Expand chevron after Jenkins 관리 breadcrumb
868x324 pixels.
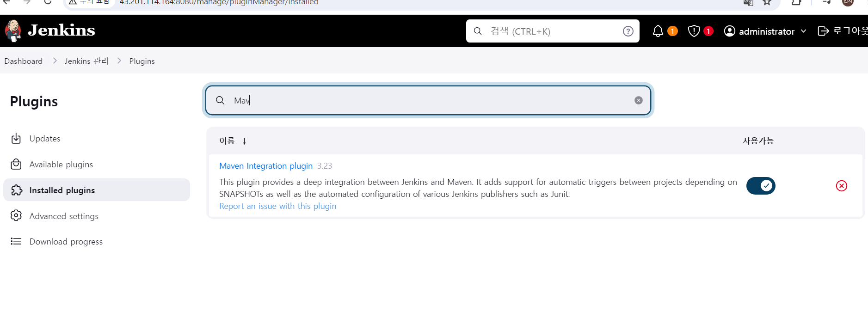(119, 61)
